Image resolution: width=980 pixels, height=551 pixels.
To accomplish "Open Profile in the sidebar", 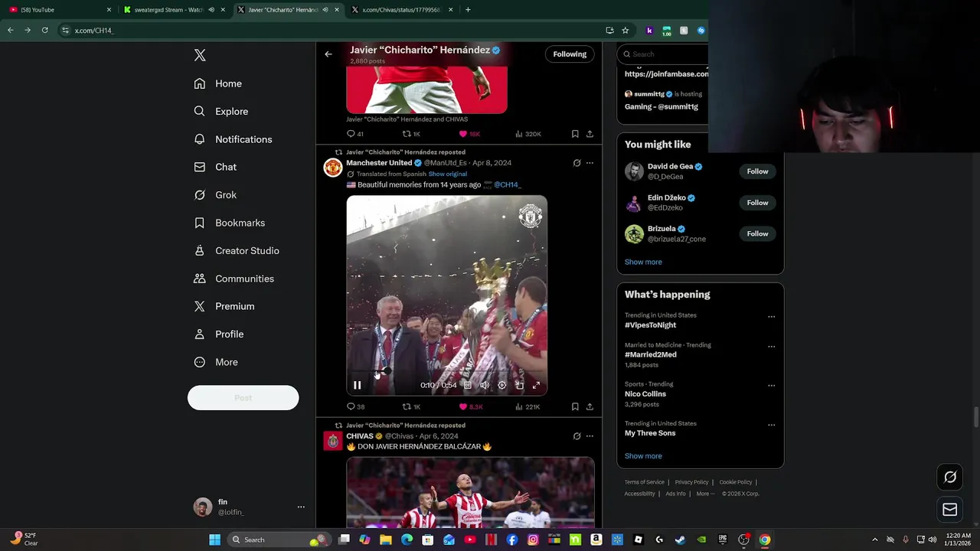I will click(x=219, y=334).
